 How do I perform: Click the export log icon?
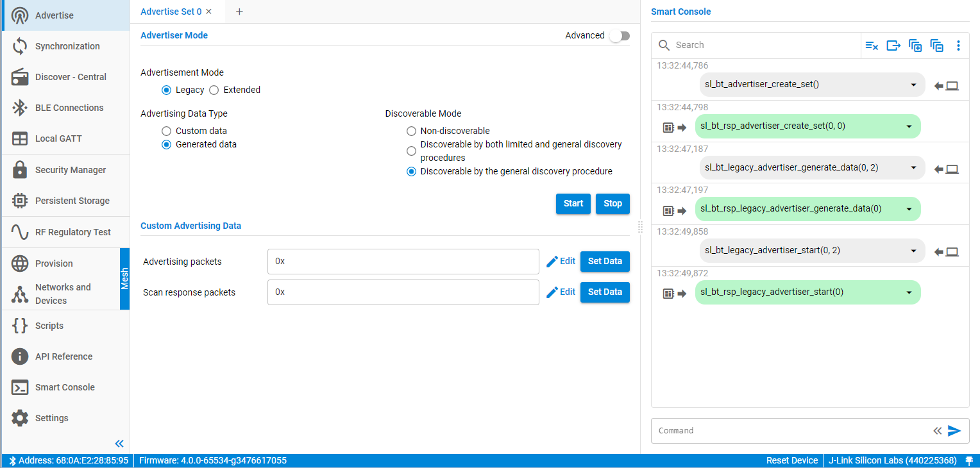coord(893,46)
